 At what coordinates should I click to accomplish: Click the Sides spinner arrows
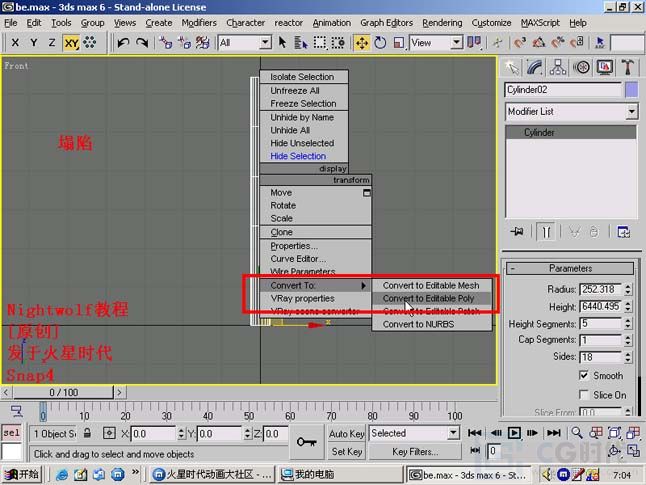pyautogui.click(x=628, y=357)
